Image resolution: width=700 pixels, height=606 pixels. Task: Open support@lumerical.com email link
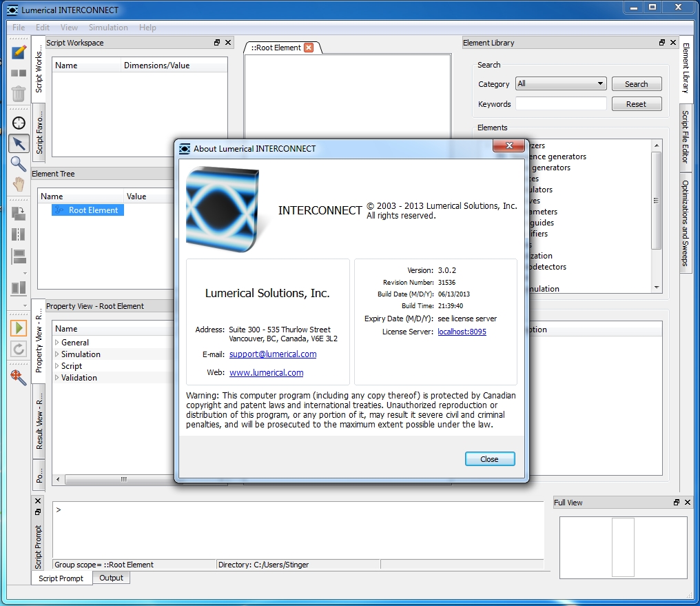[273, 354]
